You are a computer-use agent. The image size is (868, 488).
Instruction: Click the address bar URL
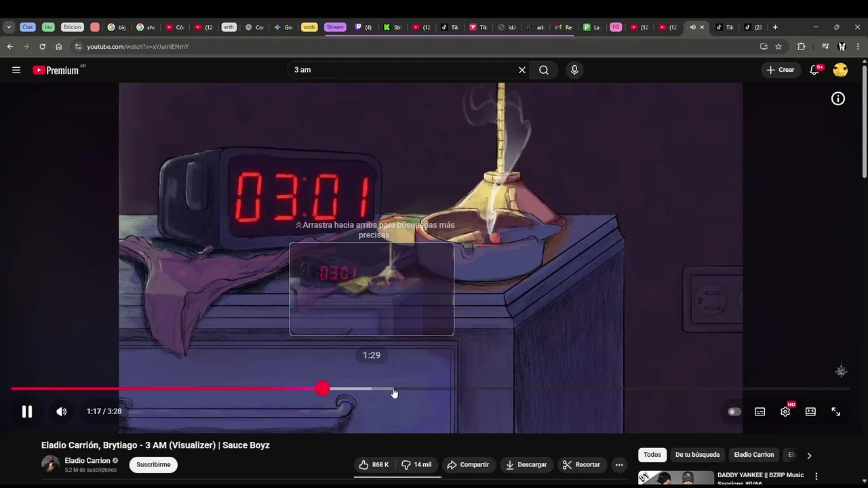[138, 47]
